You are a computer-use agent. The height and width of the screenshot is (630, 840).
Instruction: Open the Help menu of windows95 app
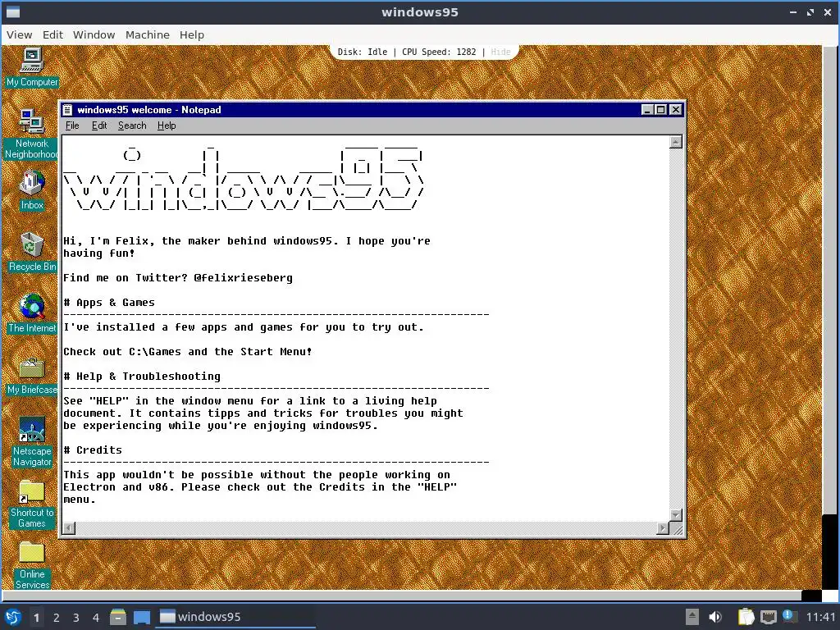tap(192, 34)
